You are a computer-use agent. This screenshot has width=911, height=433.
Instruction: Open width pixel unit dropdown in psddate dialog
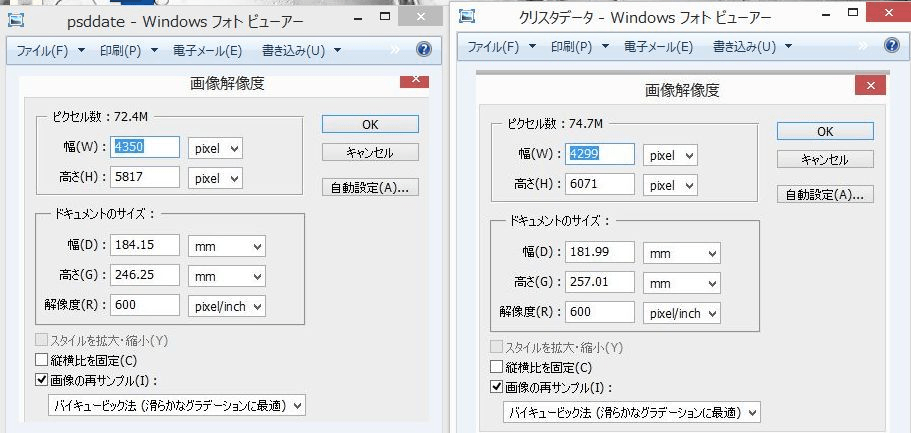coord(216,148)
